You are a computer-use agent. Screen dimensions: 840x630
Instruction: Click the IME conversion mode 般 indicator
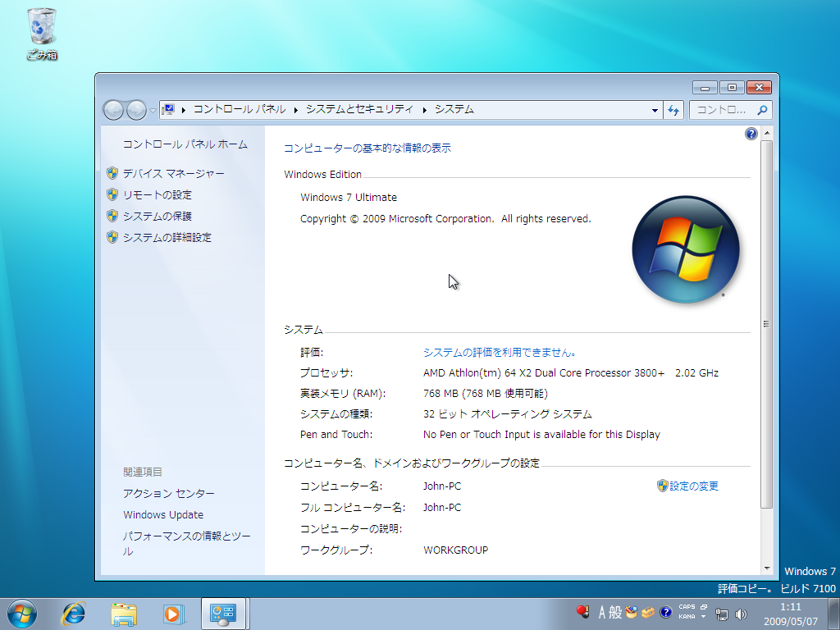click(615, 612)
